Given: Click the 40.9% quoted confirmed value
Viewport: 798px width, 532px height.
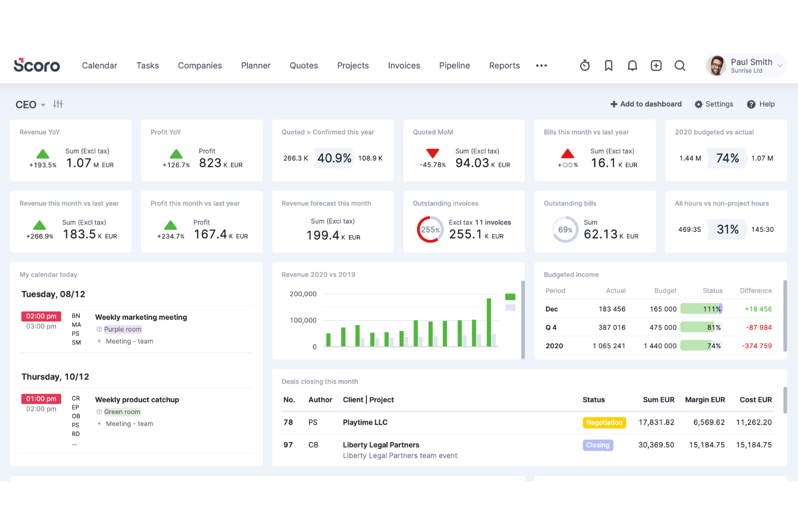Looking at the screenshot, I should (334, 158).
